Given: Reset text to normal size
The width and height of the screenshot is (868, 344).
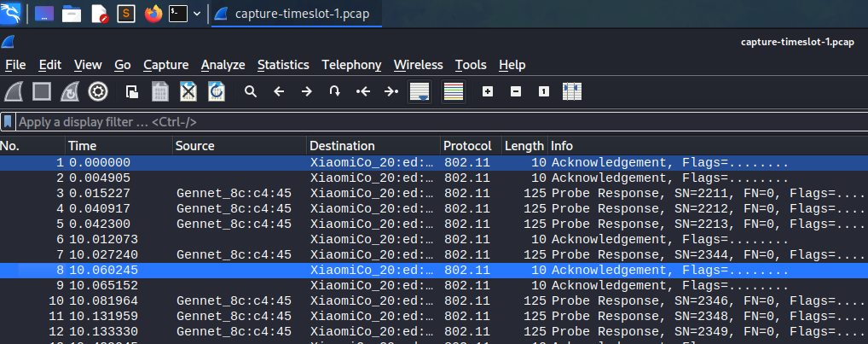Looking at the screenshot, I should (x=544, y=91).
